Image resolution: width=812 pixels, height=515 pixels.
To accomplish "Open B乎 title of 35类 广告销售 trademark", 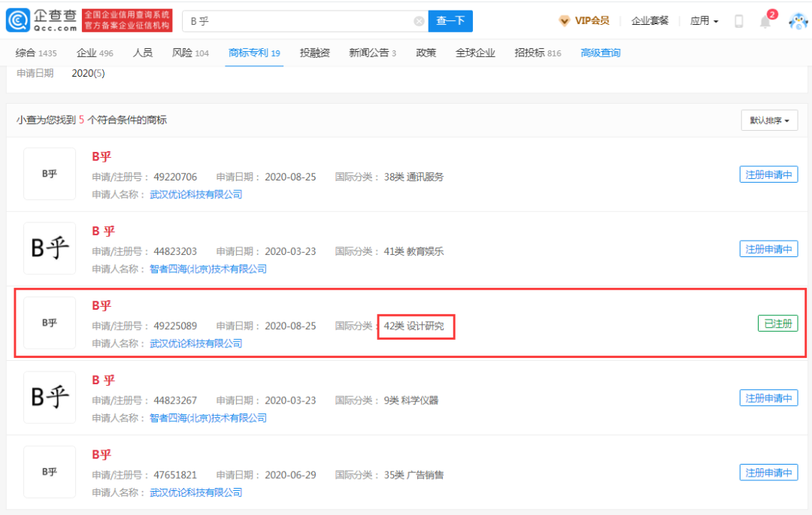I will point(101,455).
